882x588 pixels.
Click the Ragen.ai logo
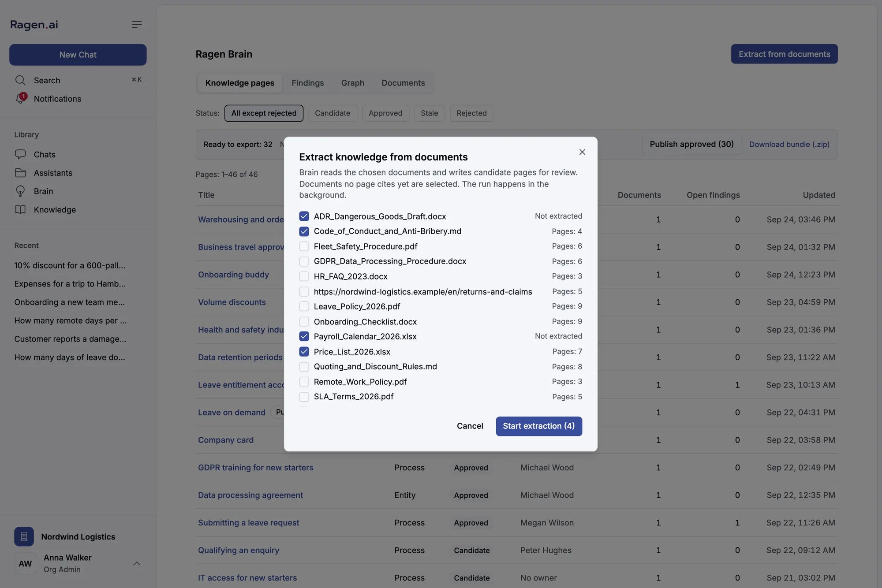tap(34, 25)
